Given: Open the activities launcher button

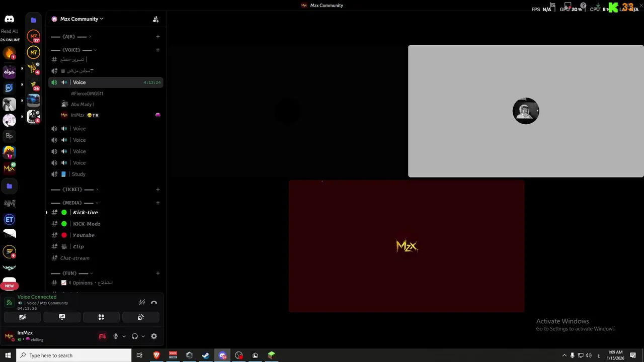Looking at the screenshot, I should pos(101,317).
